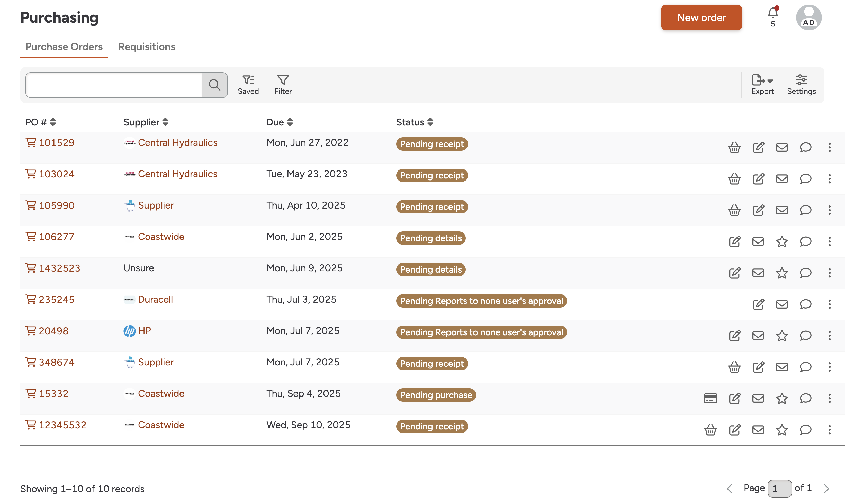Toggle star favorite for PO 20498
The image size is (845, 504).
781,336
